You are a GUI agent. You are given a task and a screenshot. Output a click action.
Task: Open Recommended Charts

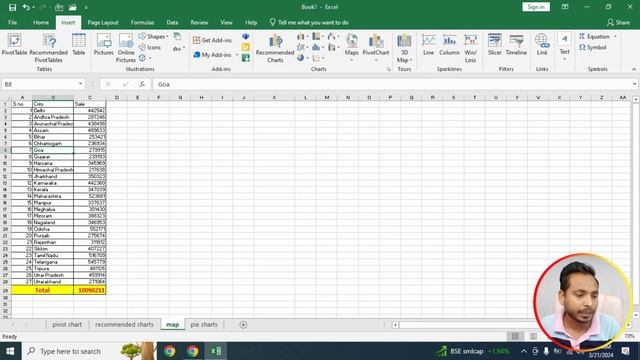[275, 48]
